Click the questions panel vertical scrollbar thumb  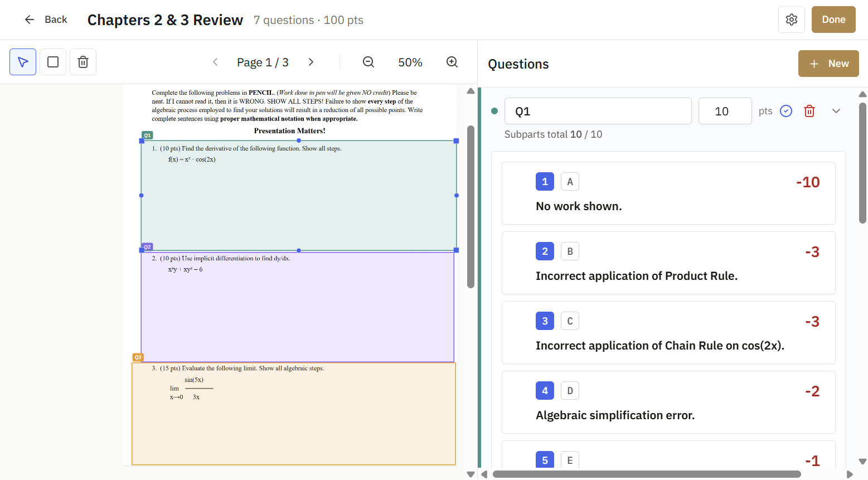(x=862, y=163)
